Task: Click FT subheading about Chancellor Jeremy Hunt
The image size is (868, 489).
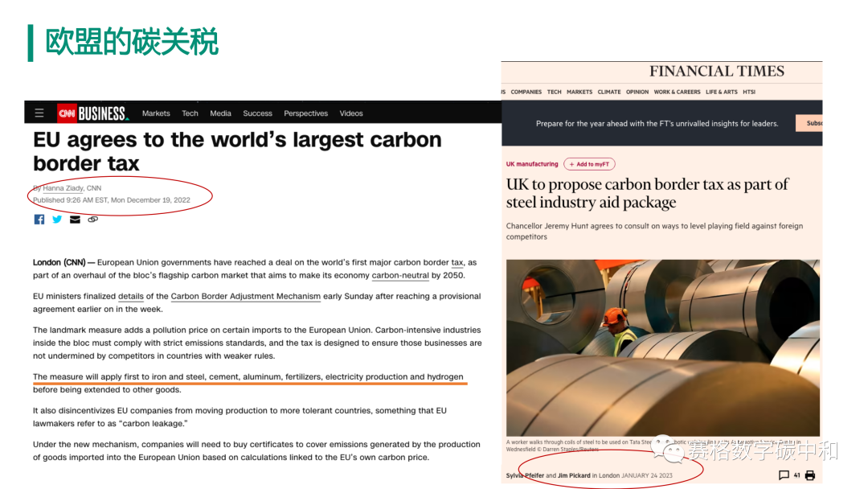Action: 654,231
